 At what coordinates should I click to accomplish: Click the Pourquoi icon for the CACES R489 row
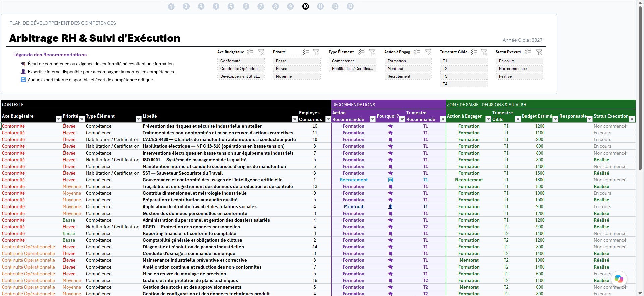coord(390,140)
